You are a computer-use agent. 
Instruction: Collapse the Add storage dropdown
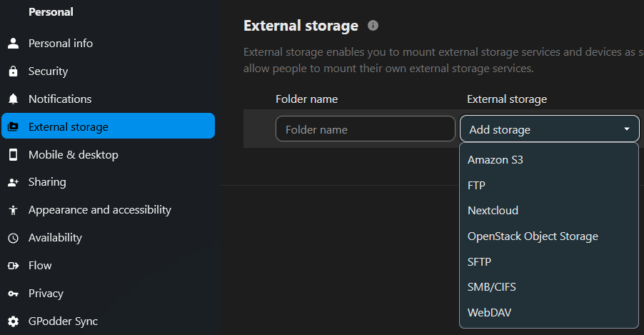(626, 129)
